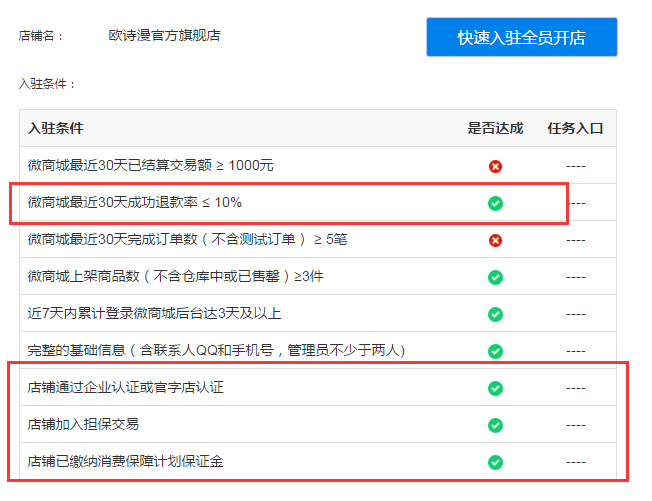
Task: Select text 微商城最近30天成功退款率 ≤ 10%
Action: [135, 202]
